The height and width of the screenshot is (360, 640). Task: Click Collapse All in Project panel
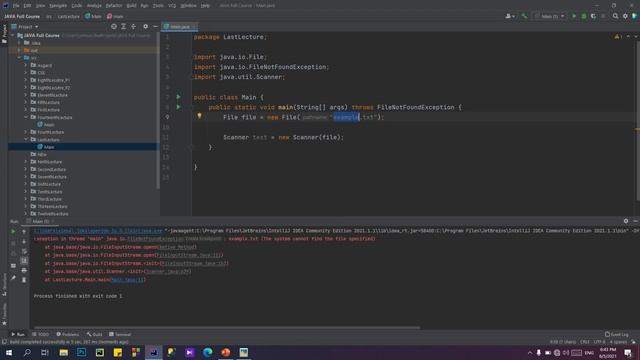(x=133, y=27)
